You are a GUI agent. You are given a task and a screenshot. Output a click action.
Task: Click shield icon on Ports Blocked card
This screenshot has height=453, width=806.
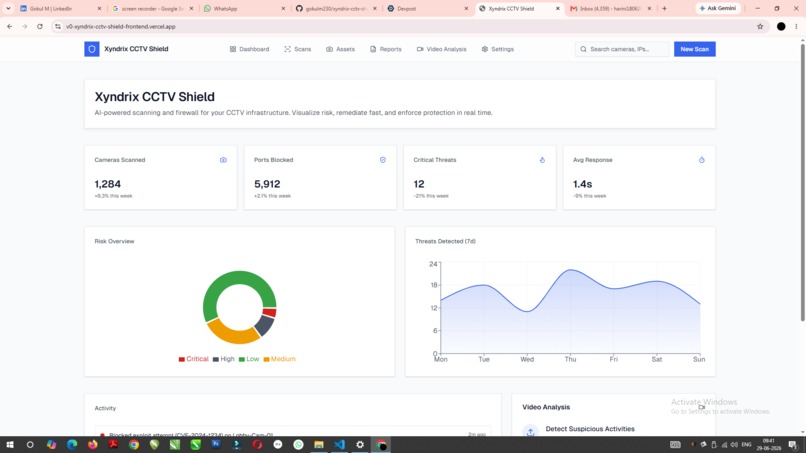382,160
